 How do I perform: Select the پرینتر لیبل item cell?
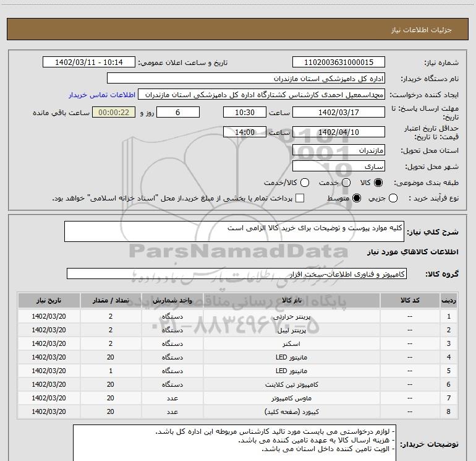[x=291, y=330]
